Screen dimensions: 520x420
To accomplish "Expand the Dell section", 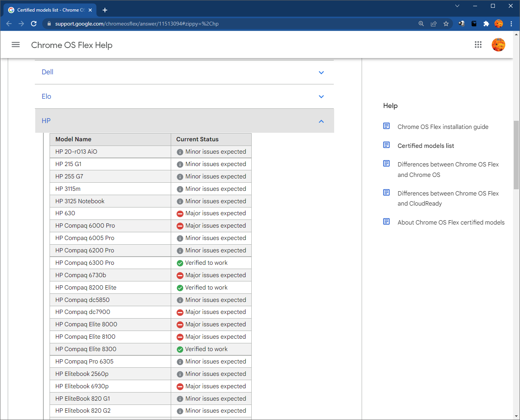I will point(184,72).
